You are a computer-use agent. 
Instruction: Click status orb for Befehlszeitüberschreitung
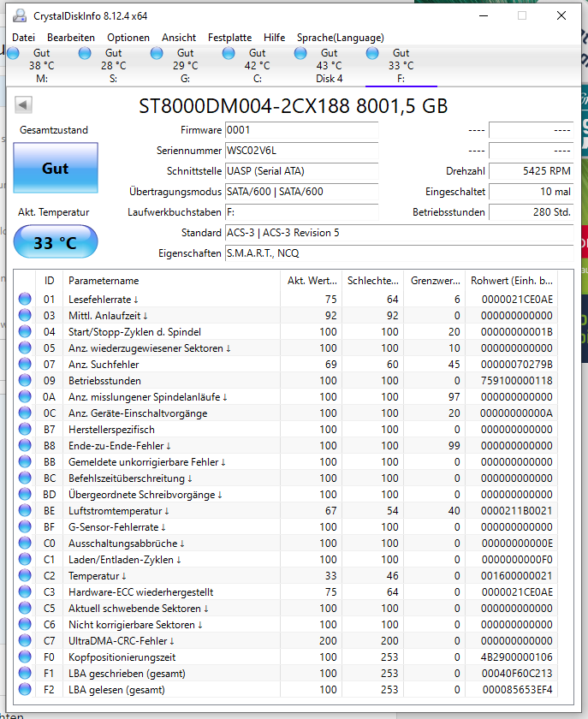click(x=25, y=478)
